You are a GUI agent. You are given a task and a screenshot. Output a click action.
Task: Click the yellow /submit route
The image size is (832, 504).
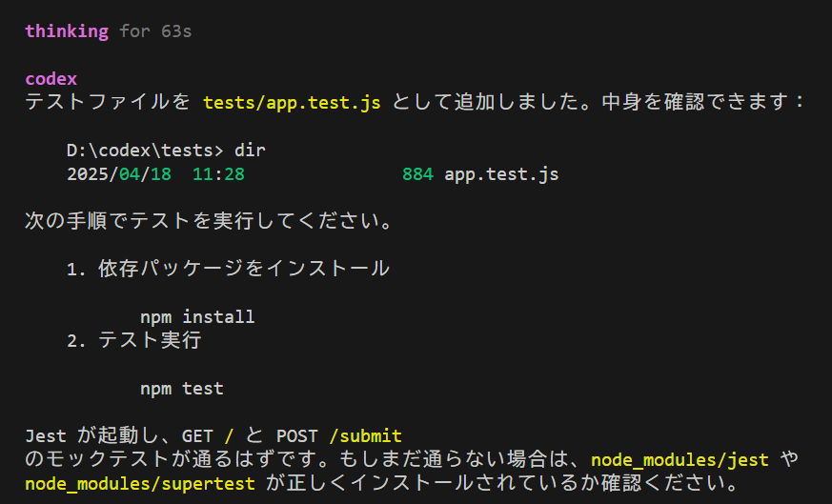click(x=365, y=436)
